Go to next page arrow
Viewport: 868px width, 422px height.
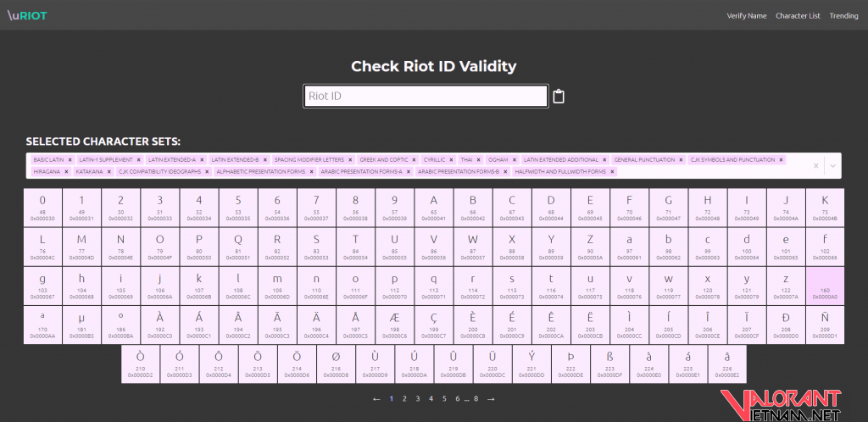point(491,398)
